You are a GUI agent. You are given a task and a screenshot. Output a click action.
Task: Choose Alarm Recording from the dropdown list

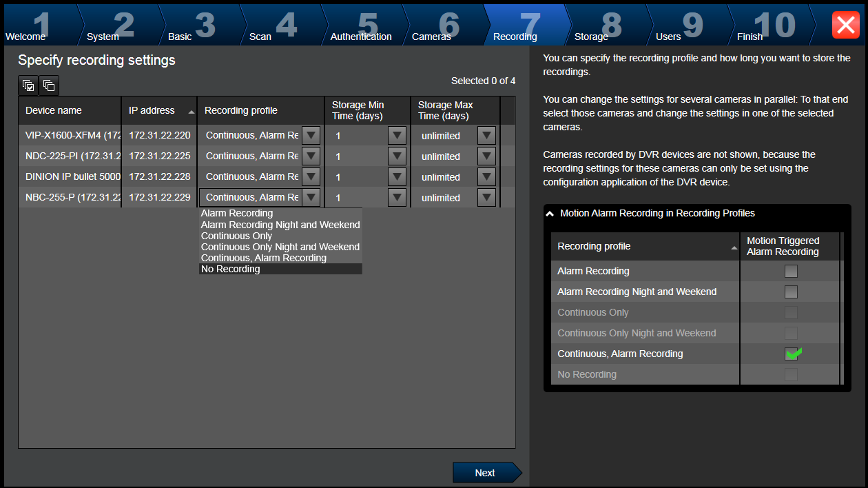point(280,214)
